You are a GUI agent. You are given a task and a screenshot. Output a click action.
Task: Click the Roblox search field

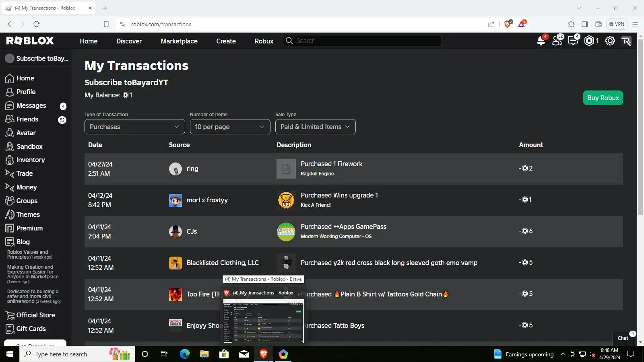[x=362, y=41]
